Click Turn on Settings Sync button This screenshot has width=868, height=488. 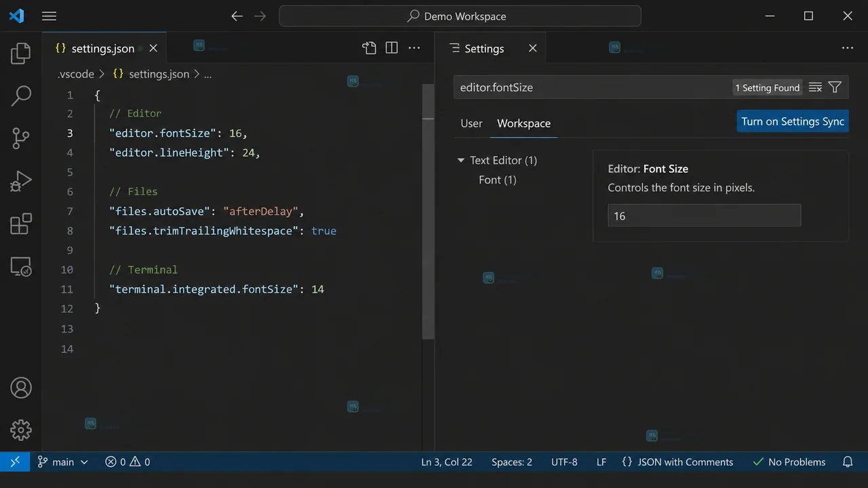(x=793, y=121)
